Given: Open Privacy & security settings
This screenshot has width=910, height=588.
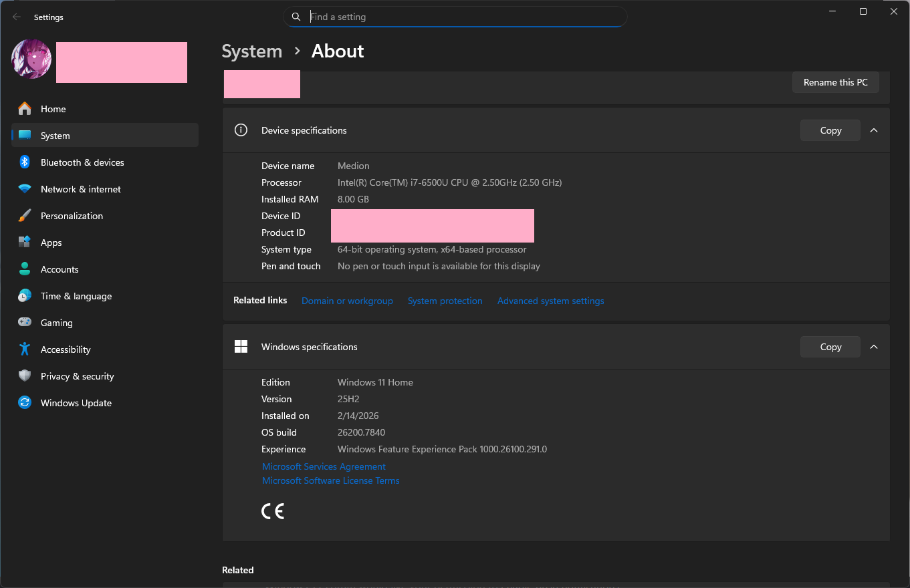Looking at the screenshot, I should click(x=105, y=376).
